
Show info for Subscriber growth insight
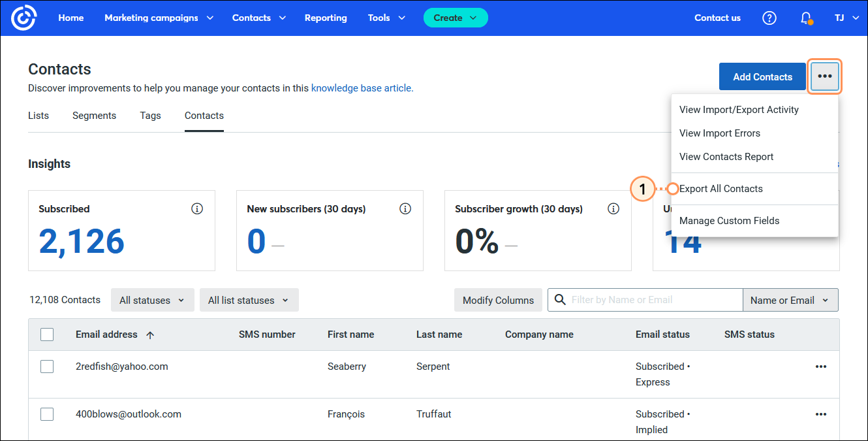tap(613, 209)
